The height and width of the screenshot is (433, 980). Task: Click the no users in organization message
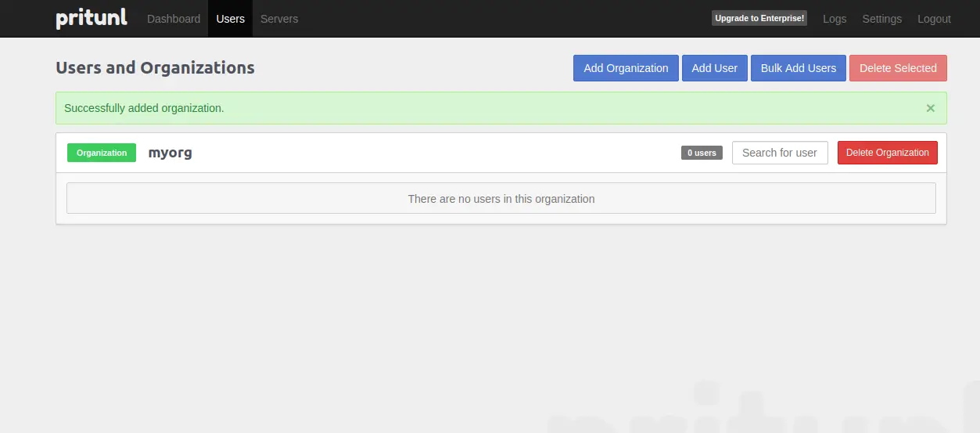click(x=501, y=198)
